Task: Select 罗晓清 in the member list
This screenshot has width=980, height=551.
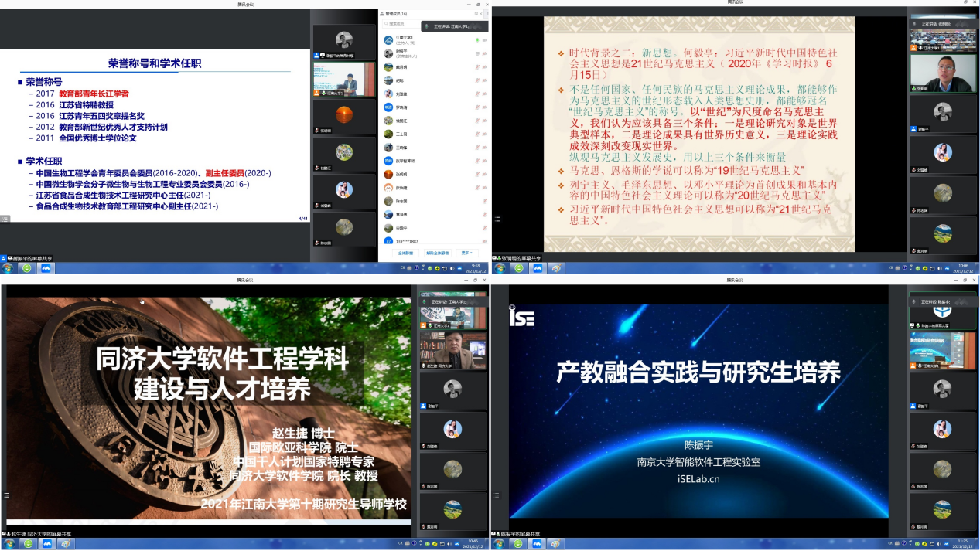Action: click(x=401, y=107)
